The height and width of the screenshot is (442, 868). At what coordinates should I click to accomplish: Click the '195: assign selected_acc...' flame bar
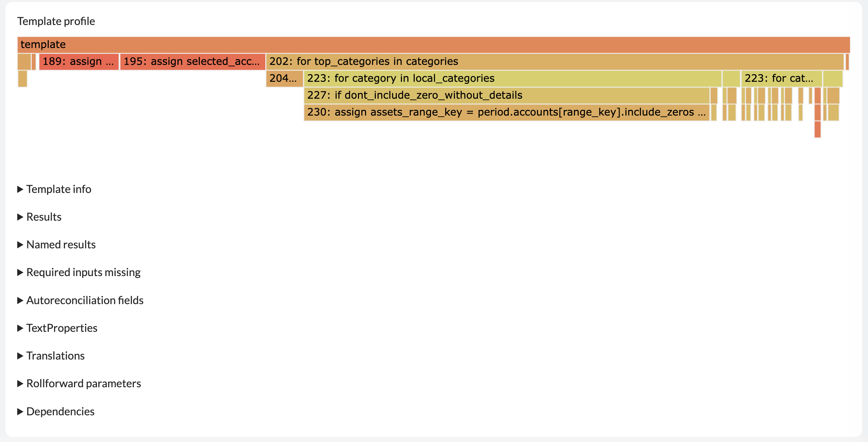point(193,62)
